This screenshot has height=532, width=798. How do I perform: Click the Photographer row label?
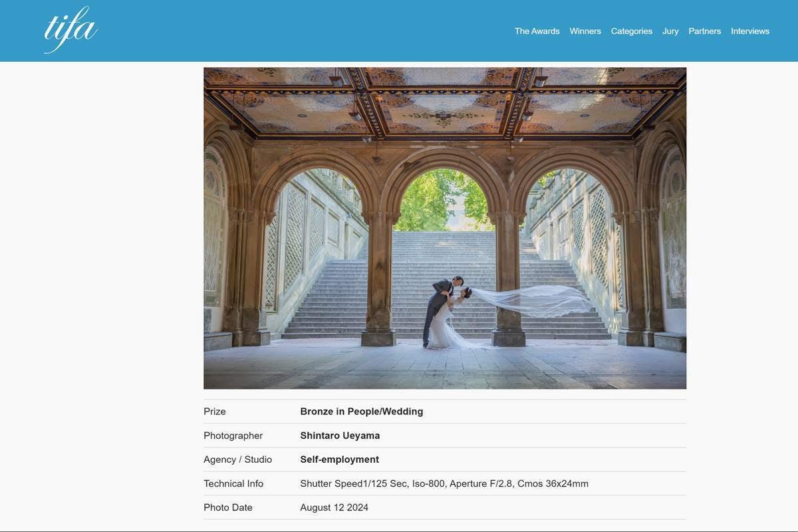(x=233, y=436)
